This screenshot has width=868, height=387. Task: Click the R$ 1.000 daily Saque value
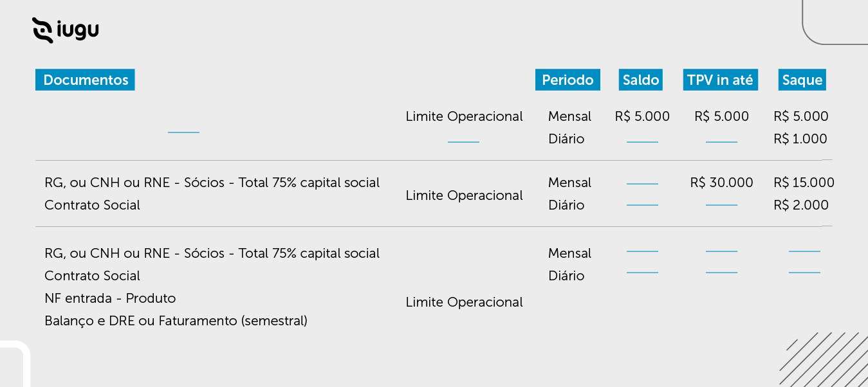click(x=800, y=139)
